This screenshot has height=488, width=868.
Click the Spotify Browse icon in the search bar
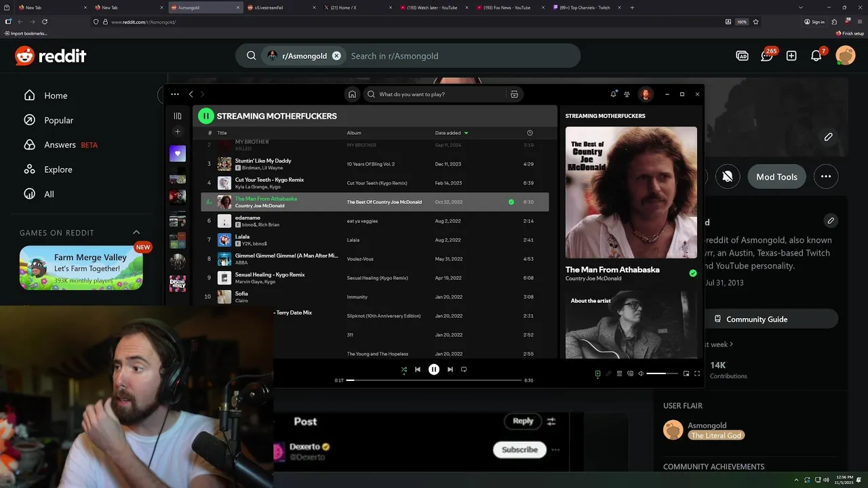(x=514, y=94)
